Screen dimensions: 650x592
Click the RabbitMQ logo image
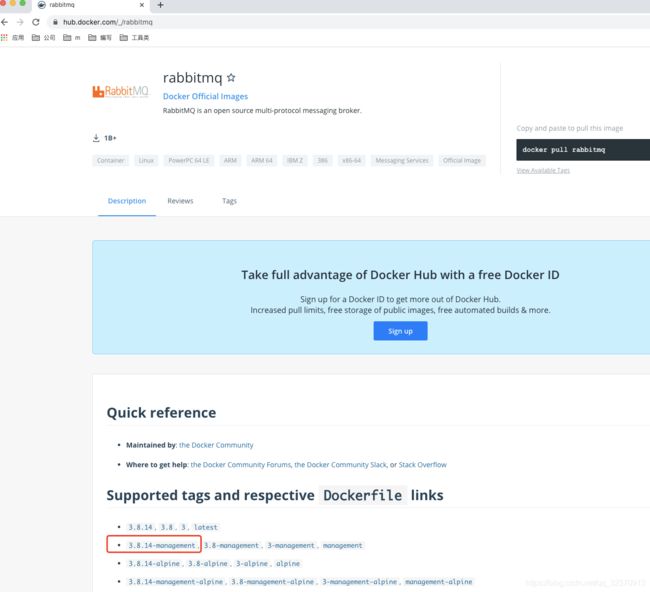120,91
